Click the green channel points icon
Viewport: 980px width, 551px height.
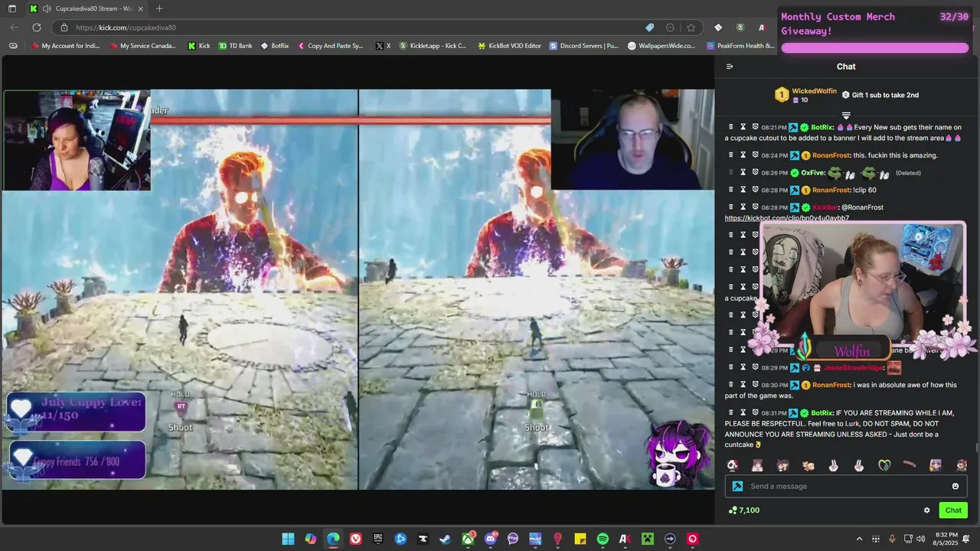(733, 510)
